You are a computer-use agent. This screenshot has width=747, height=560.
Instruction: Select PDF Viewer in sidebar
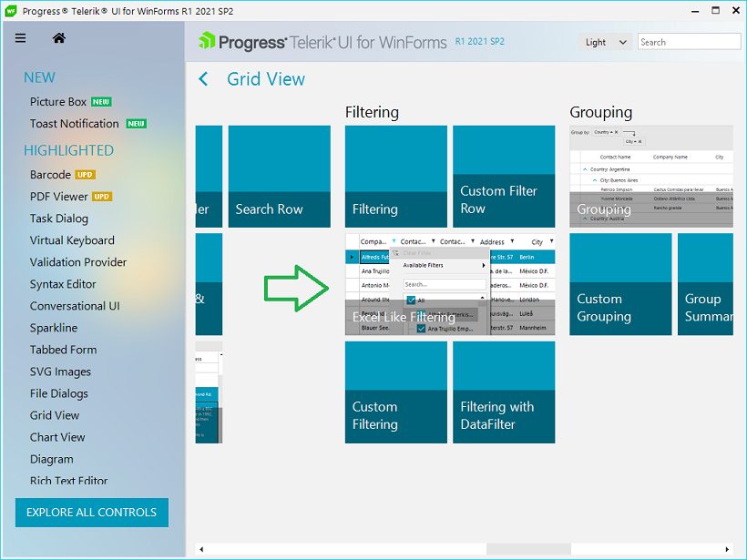(x=58, y=197)
